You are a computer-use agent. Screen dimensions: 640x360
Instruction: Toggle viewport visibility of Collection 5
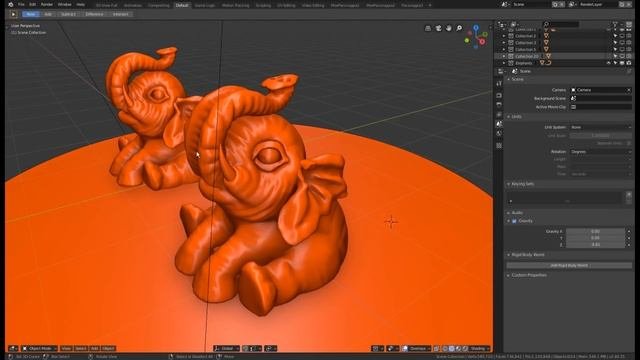pyautogui.click(x=622, y=49)
